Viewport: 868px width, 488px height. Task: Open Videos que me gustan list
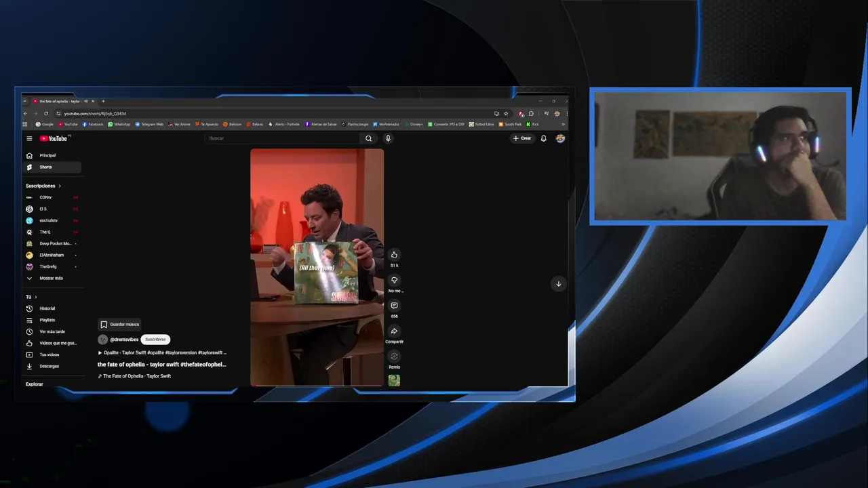pos(52,343)
